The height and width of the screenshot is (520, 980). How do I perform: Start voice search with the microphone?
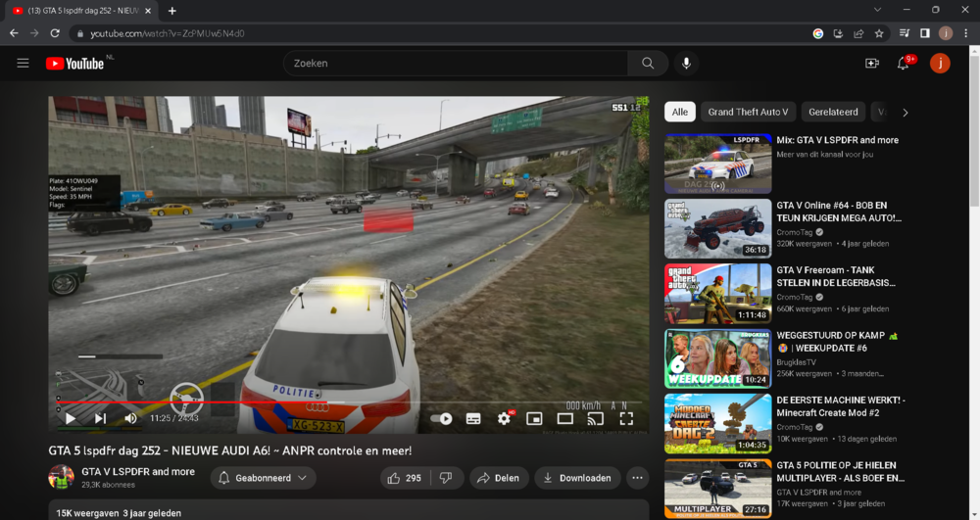tap(686, 63)
